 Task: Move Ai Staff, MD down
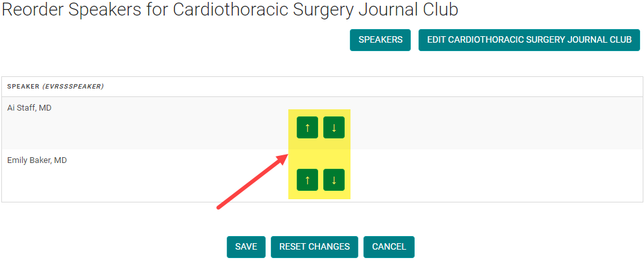point(334,128)
